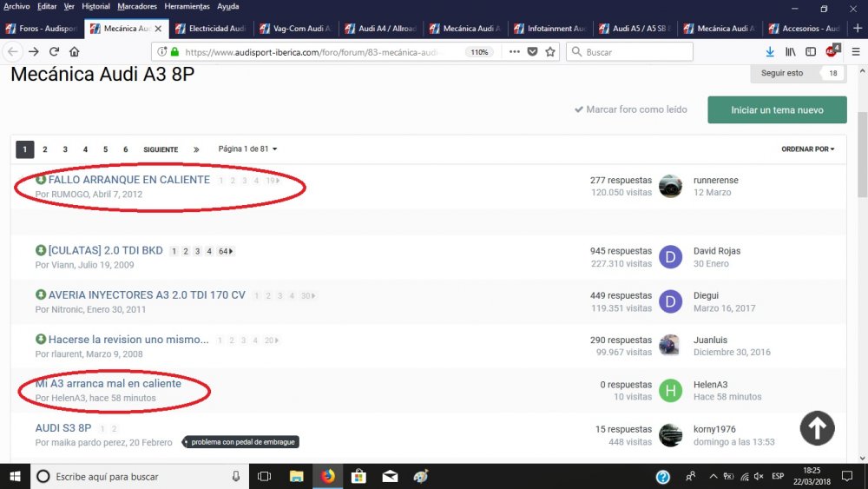Open the Historial menu
This screenshot has height=489, width=868.
[95, 7]
